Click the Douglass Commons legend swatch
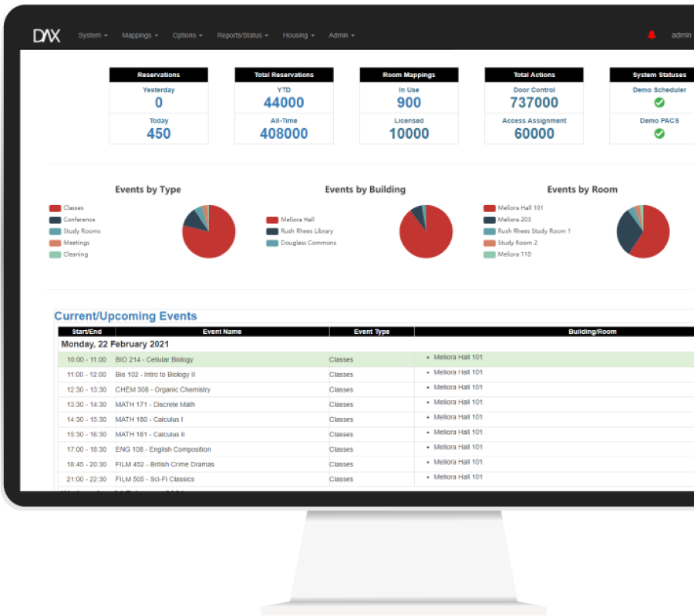The width and height of the screenshot is (694, 616). (272, 243)
